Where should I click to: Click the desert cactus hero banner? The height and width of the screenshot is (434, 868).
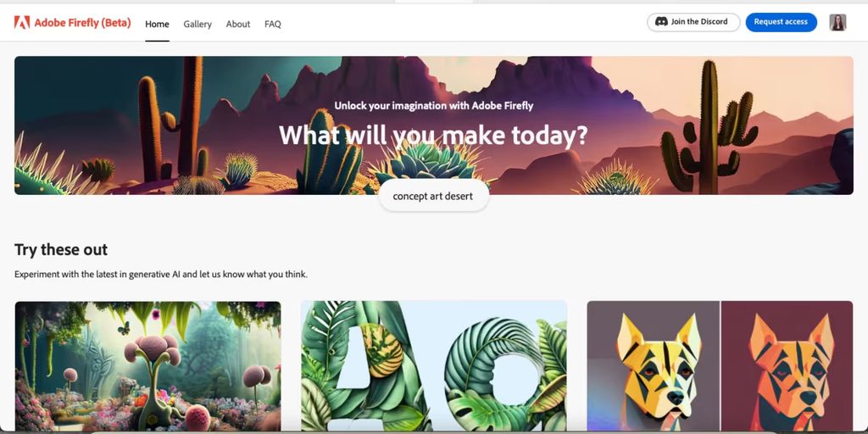433,125
